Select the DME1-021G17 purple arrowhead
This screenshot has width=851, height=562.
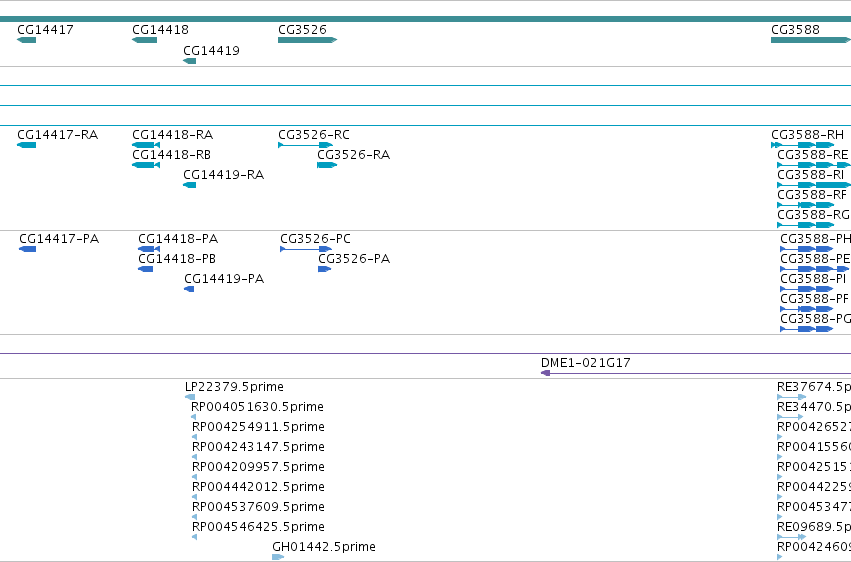tap(545, 373)
